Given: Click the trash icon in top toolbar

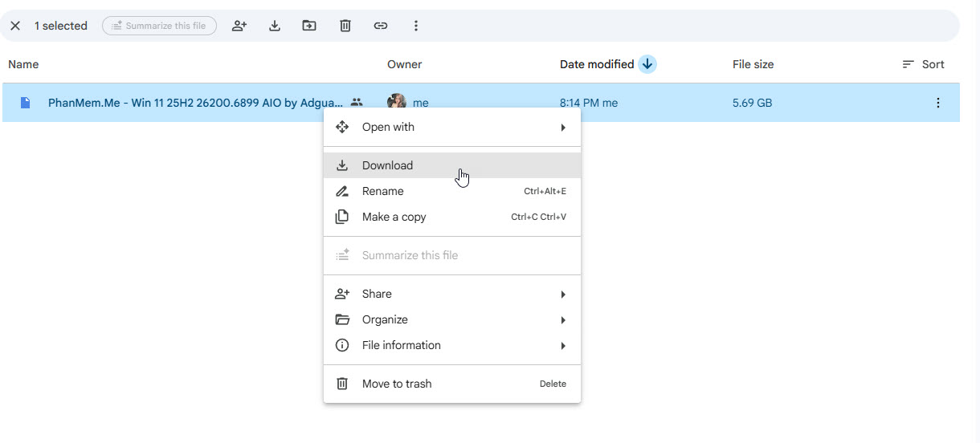Looking at the screenshot, I should tap(345, 26).
